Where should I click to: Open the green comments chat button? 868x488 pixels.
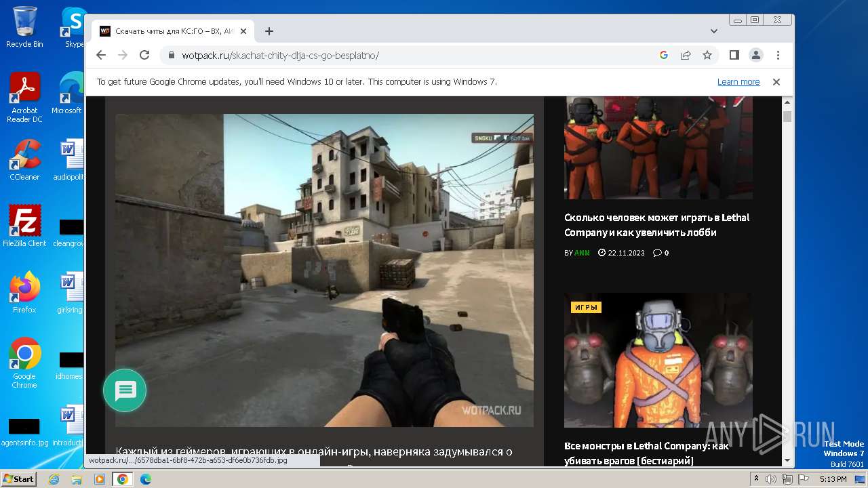pos(125,390)
